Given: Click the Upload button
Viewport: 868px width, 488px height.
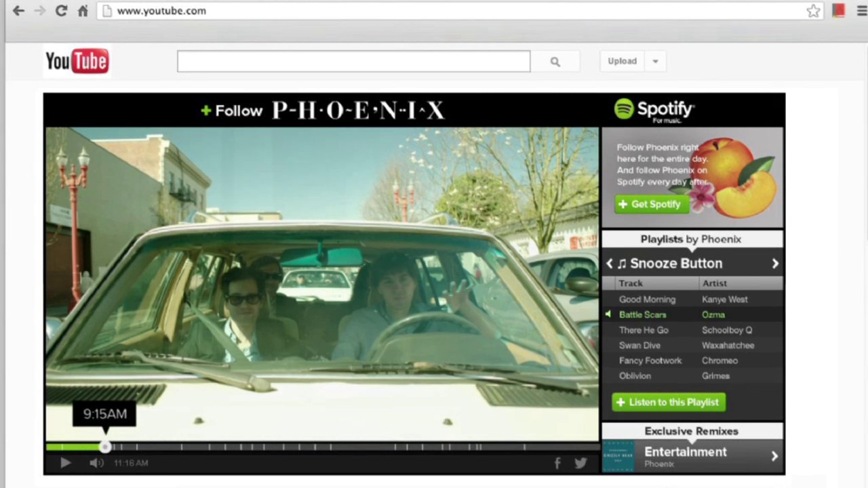Looking at the screenshot, I should point(622,61).
